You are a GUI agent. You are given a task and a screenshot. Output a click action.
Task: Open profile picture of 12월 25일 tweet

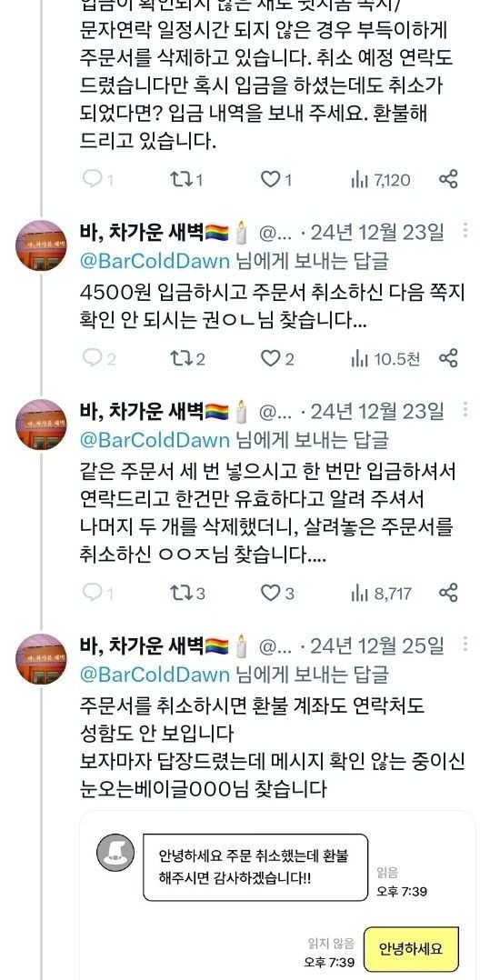41,659
